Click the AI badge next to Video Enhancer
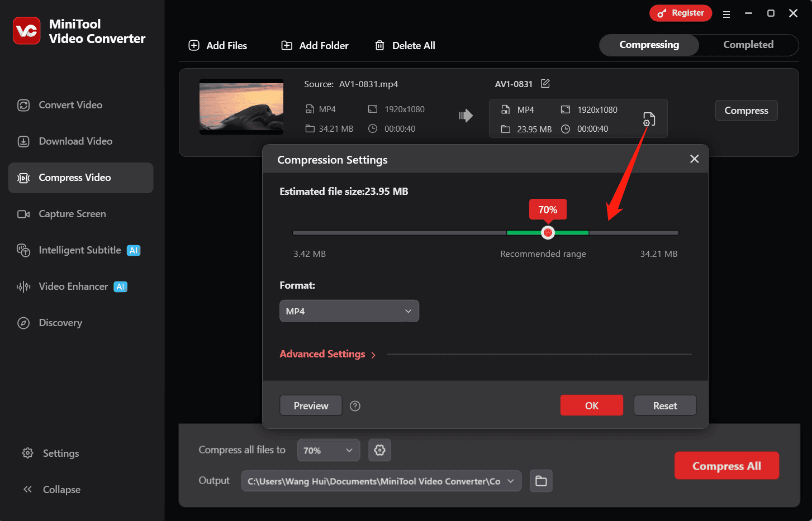The image size is (812, 521). click(121, 286)
